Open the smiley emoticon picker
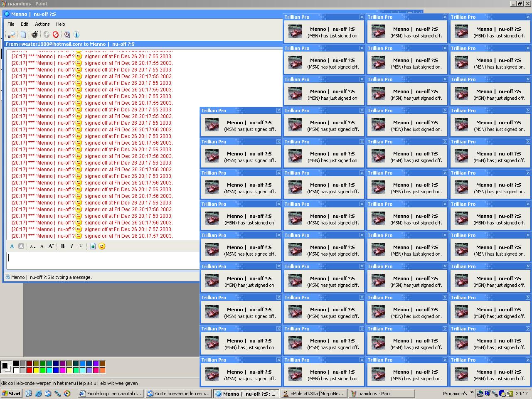Viewport: 532px width, 399px height. click(102, 246)
